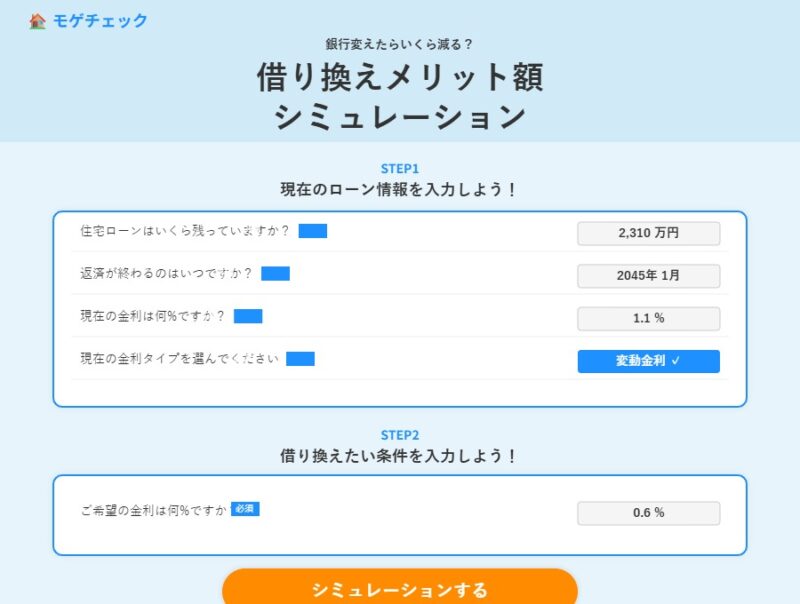Open the desired interest rate field
The width and height of the screenshot is (800, 604).
648,512
